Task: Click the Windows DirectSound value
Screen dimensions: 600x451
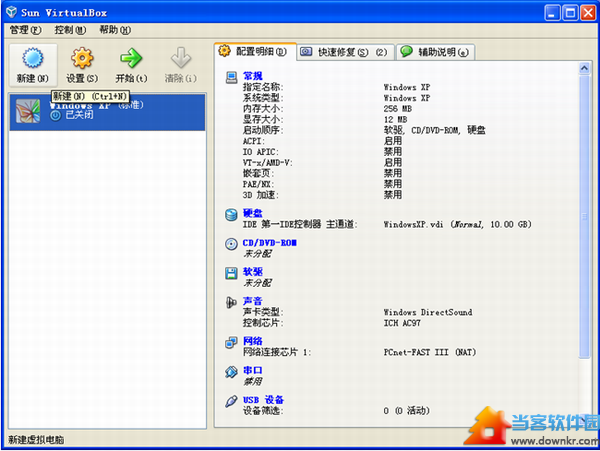Action: (428, 313)
